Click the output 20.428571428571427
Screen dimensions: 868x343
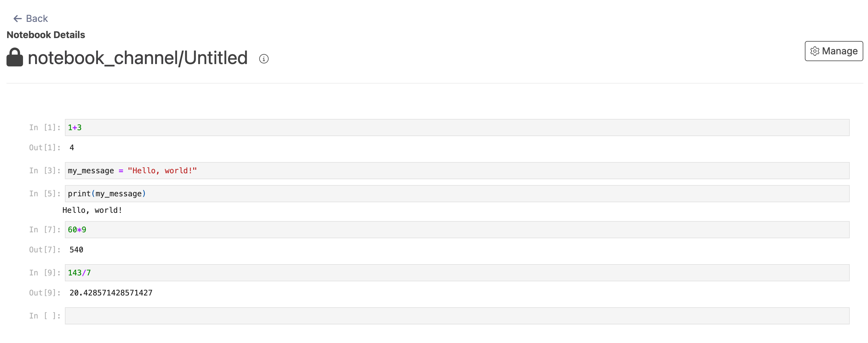[x=111, y=293]
